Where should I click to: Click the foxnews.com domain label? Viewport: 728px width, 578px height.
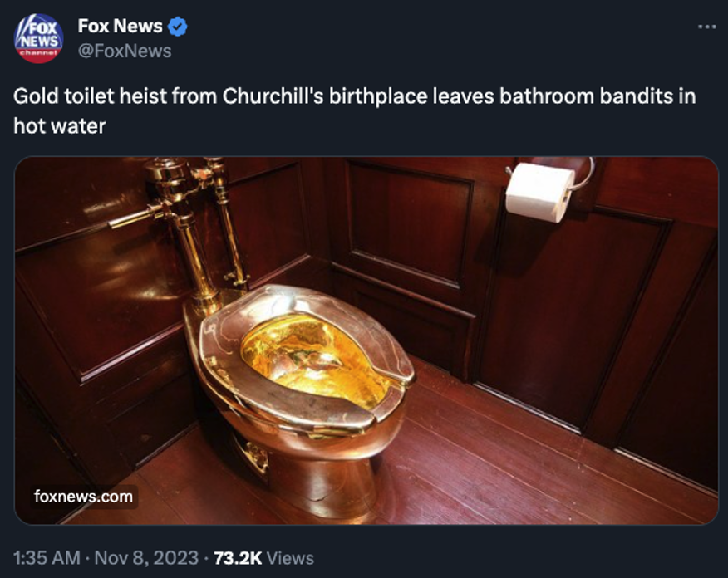84,497
